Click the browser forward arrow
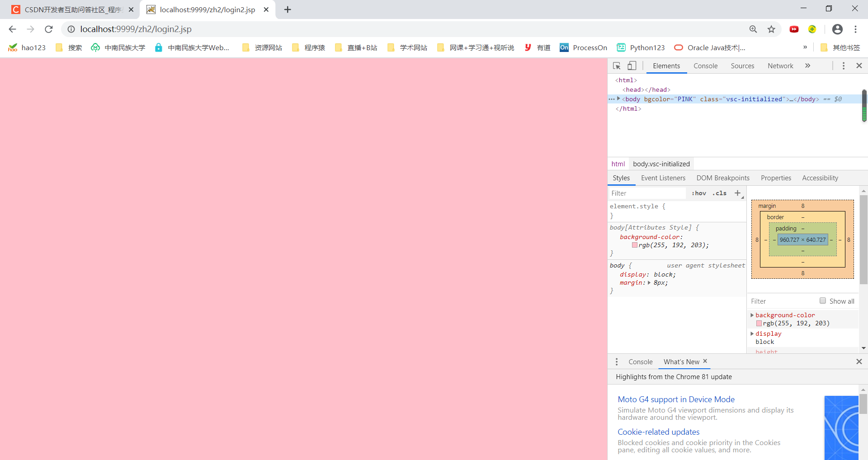Screen dimensions: 868x460 coord(30,29)
